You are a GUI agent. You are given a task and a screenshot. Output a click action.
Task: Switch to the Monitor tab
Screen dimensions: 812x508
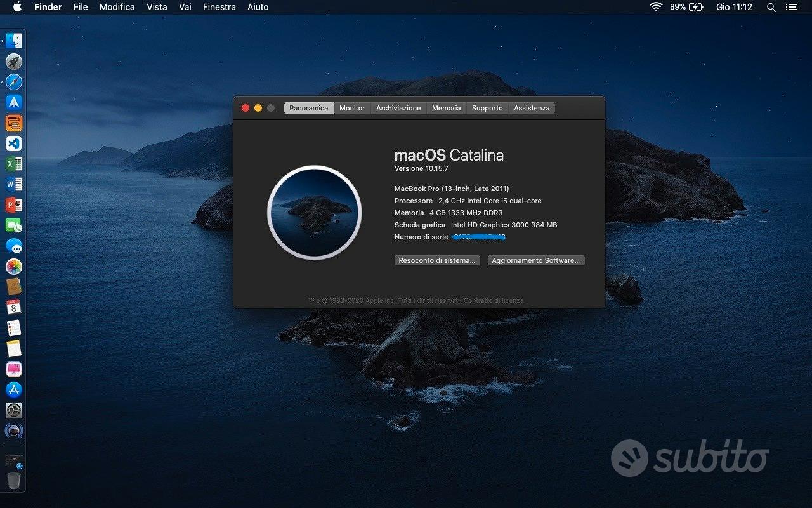pyautogui.click(x=352, y=108)
